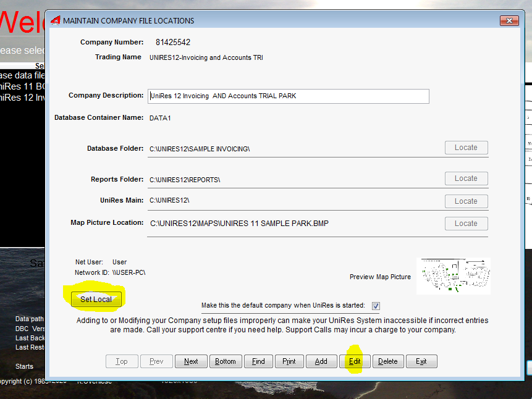
Task: Click the trading name UNIRES12-Invoicing and Accounts TRI
Action: [x=206, y=57]
